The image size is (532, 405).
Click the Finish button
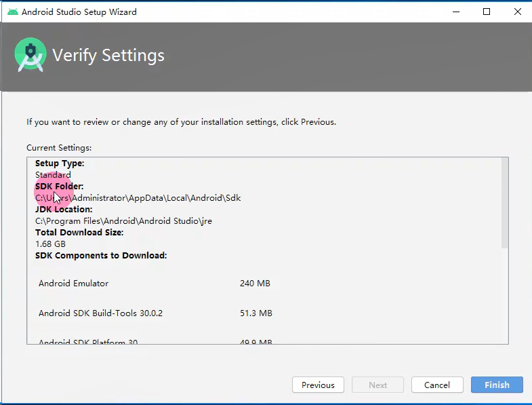(x=497, y=385)
